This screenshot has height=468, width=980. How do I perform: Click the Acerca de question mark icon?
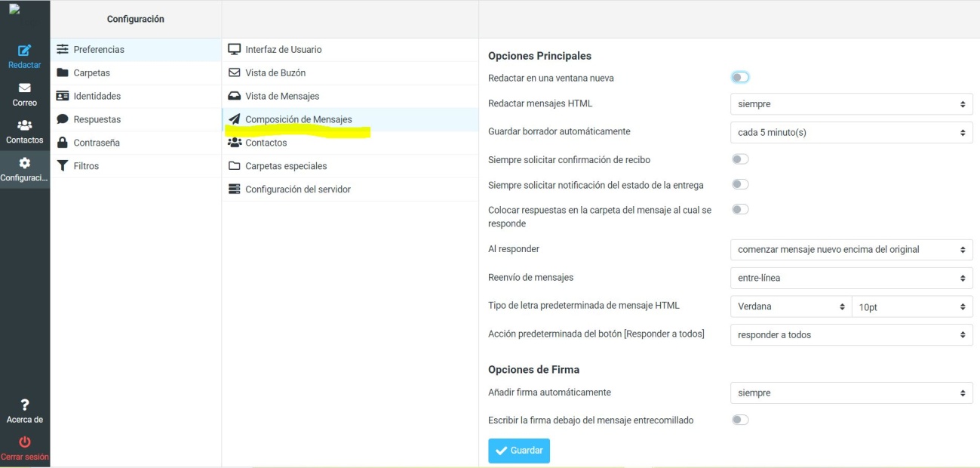[24, 405]
